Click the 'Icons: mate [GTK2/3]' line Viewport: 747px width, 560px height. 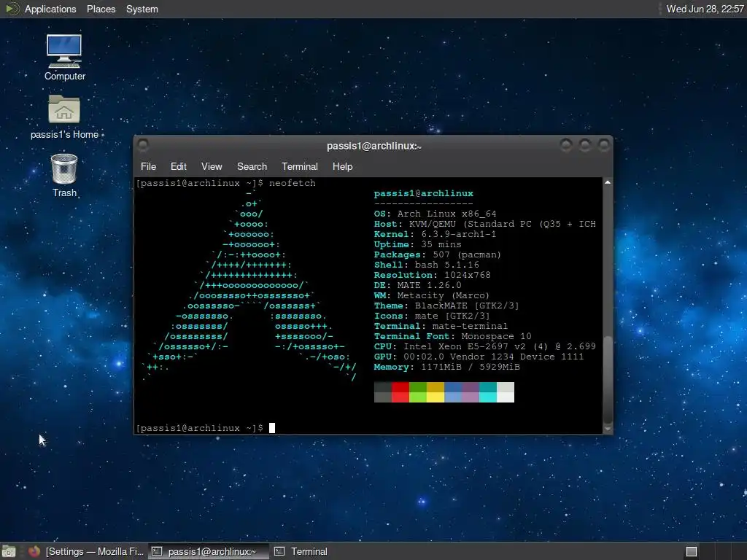[432, 316]
